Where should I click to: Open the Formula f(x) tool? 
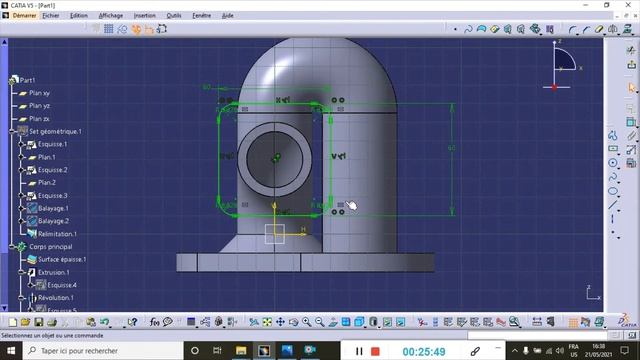click(x=154, y=322)
